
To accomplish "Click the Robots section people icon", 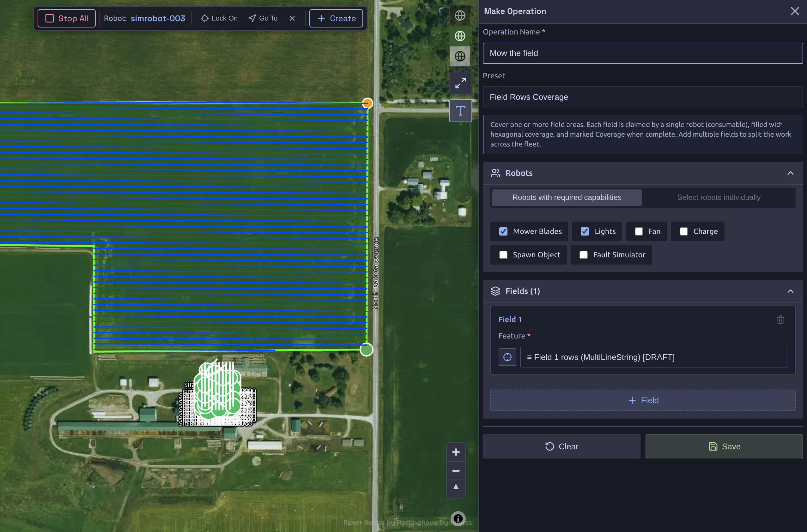I will 495,173.
